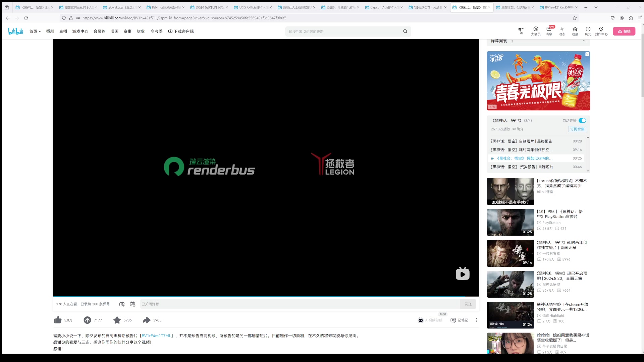
Task: Close the 冰红茶 advertisement
Action: [x=587, y=54]
